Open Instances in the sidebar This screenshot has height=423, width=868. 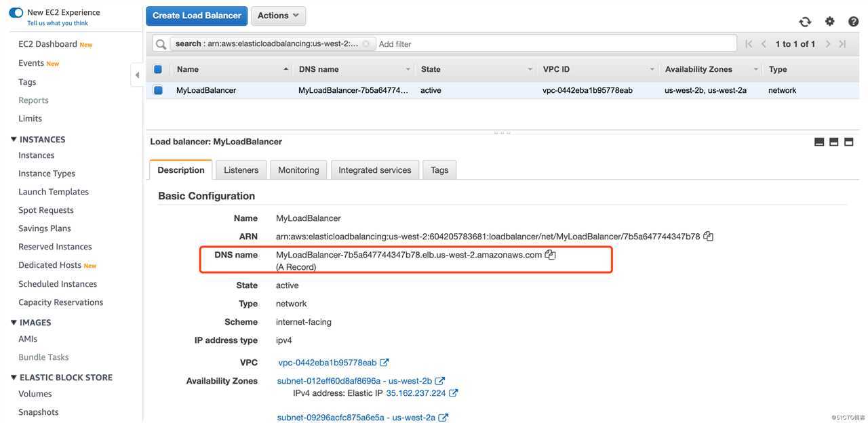36,155
